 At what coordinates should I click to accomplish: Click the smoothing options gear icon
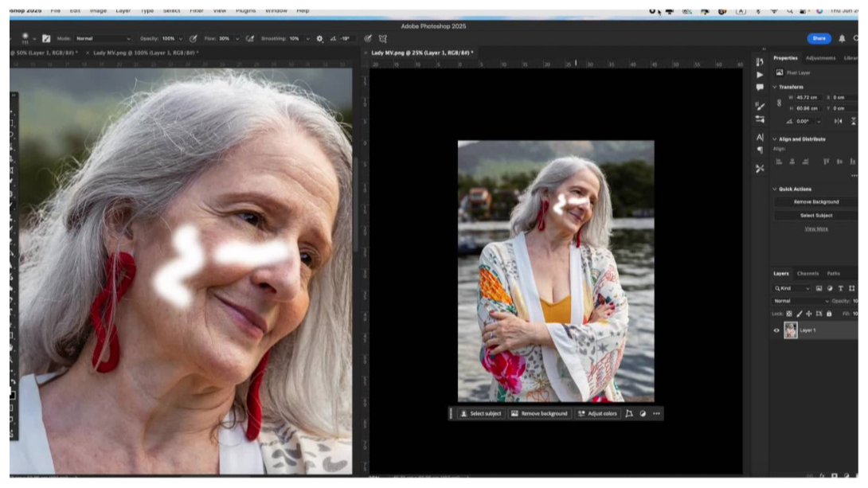point(319,38)
